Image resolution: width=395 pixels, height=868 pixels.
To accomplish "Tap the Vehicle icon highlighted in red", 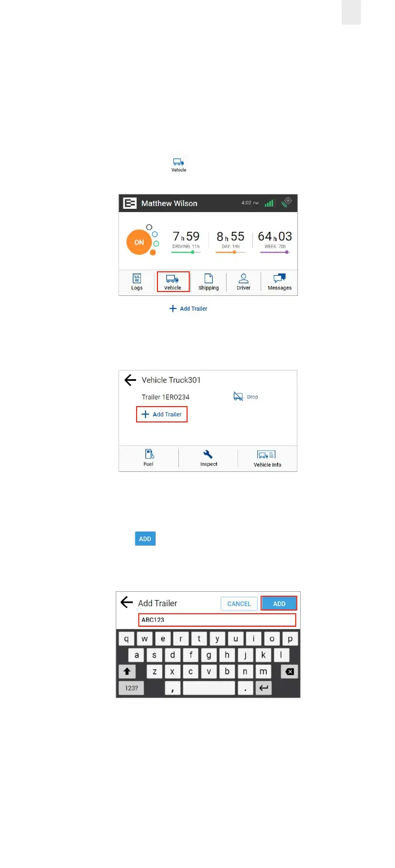I will pyautogui.click(x=173, y=282).
